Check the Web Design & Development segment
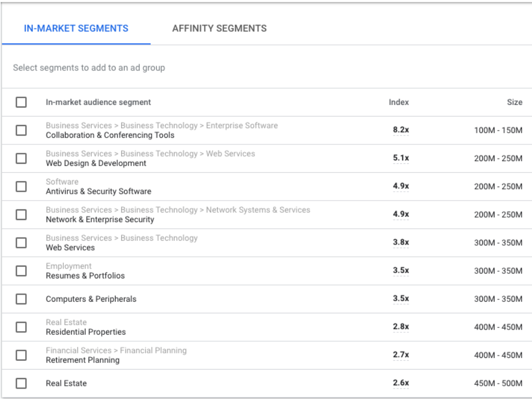Image resolution: width=532 pixels, height=399 pixels. coord(21,158)
